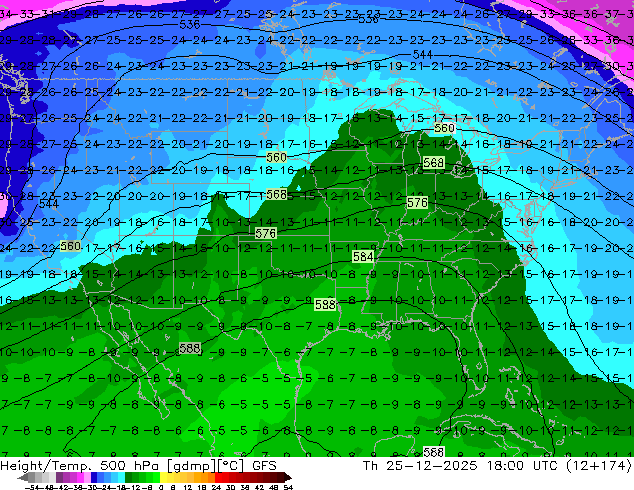
Task: Click the GFS model label
Action: (264, 465)
